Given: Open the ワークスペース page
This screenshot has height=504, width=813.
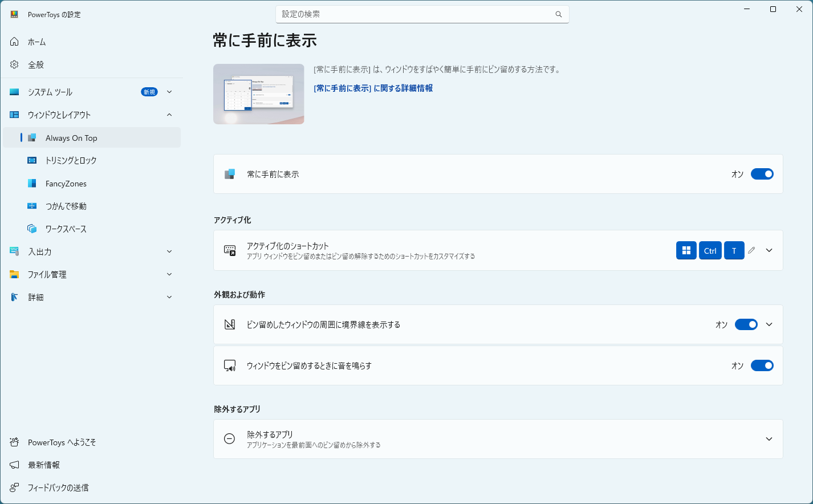Looking at the screenshot, I should click(x=92, y=229).
